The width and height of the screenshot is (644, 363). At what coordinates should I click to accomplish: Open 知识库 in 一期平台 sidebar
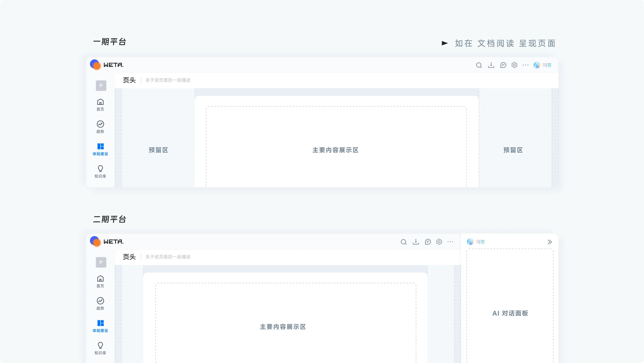100,172
